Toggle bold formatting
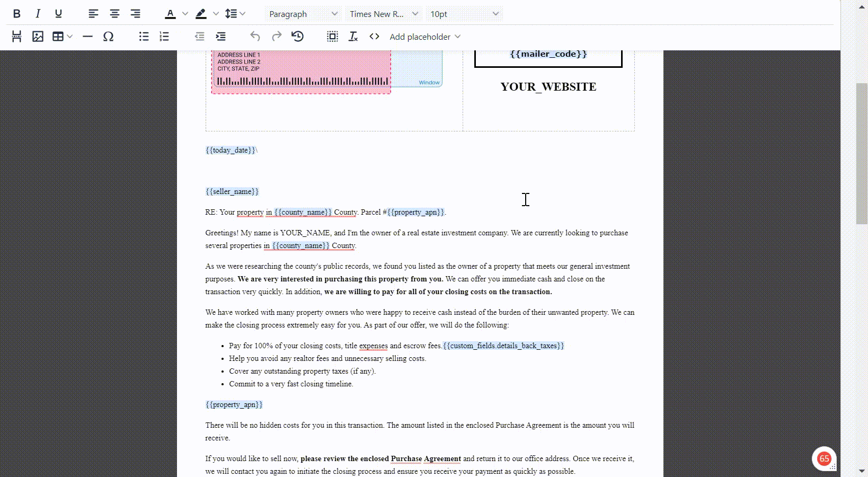 (x=16, y=14)
